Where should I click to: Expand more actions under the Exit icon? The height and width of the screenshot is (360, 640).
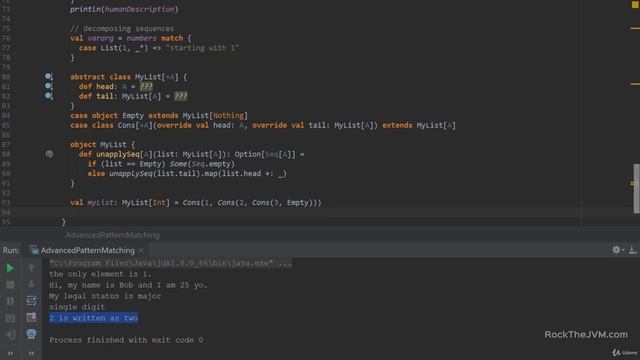point(10,353)
